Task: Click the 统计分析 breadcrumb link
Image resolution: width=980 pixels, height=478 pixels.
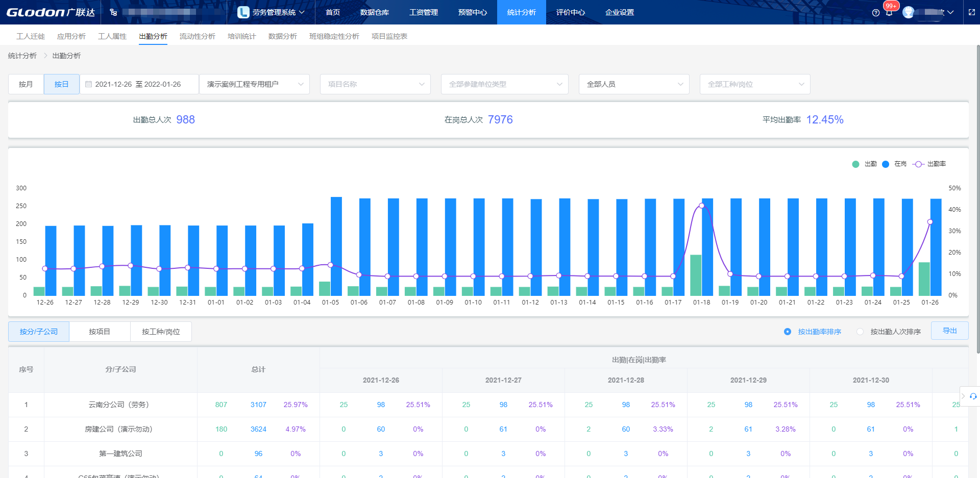Action: click(22, 56)
